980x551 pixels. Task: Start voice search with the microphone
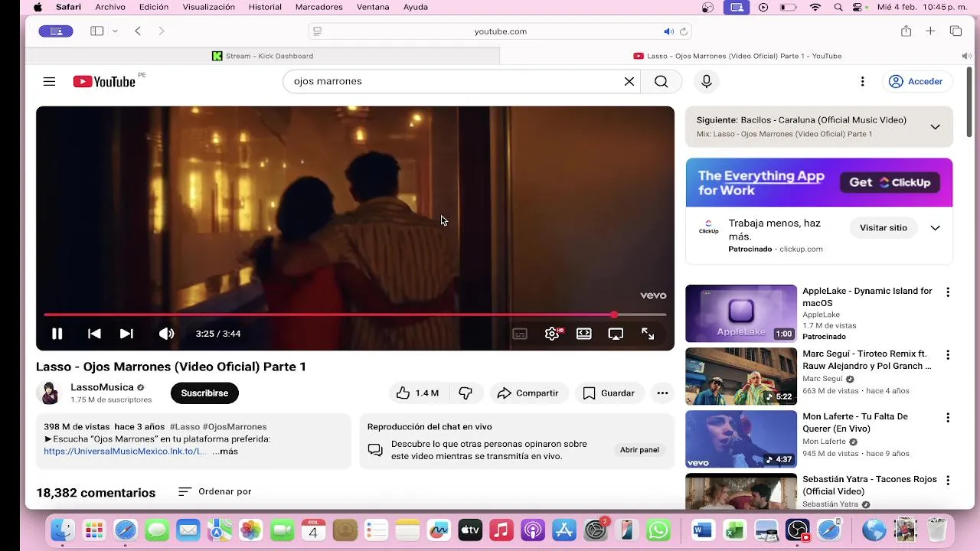(x=707, y=81)
